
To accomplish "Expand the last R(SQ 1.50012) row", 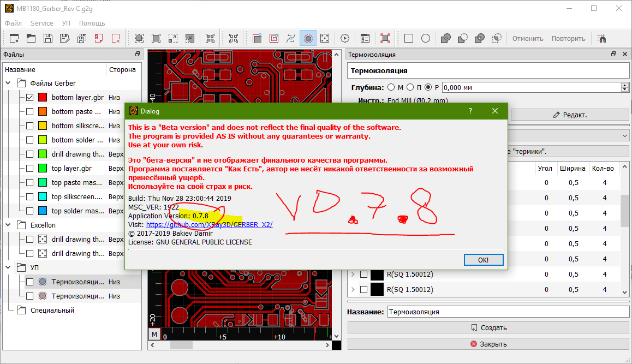I will [353, 289].
